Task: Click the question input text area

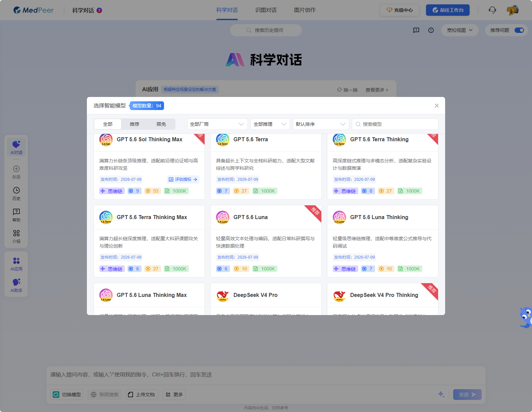Action: [x=266, y=375]
